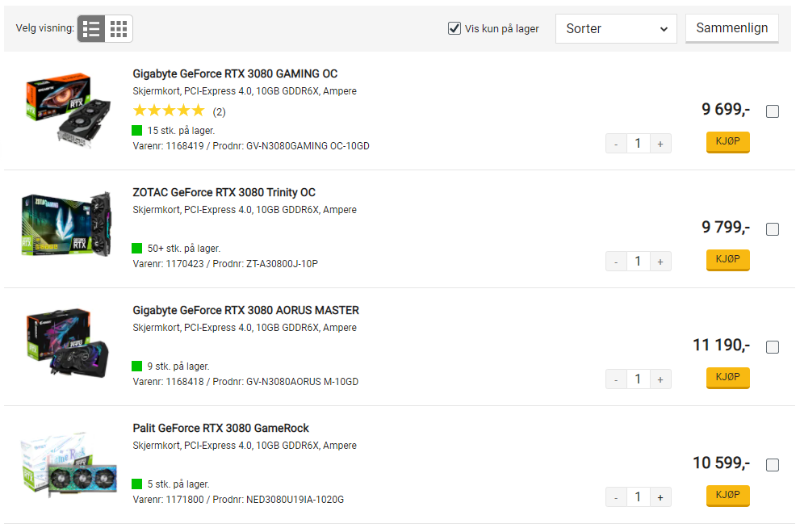Image resolution: width=800 pixels, height=532 pixels.
Task: Decrease quantity for Gigabyte GAMING OC
Action: [616, 144]
